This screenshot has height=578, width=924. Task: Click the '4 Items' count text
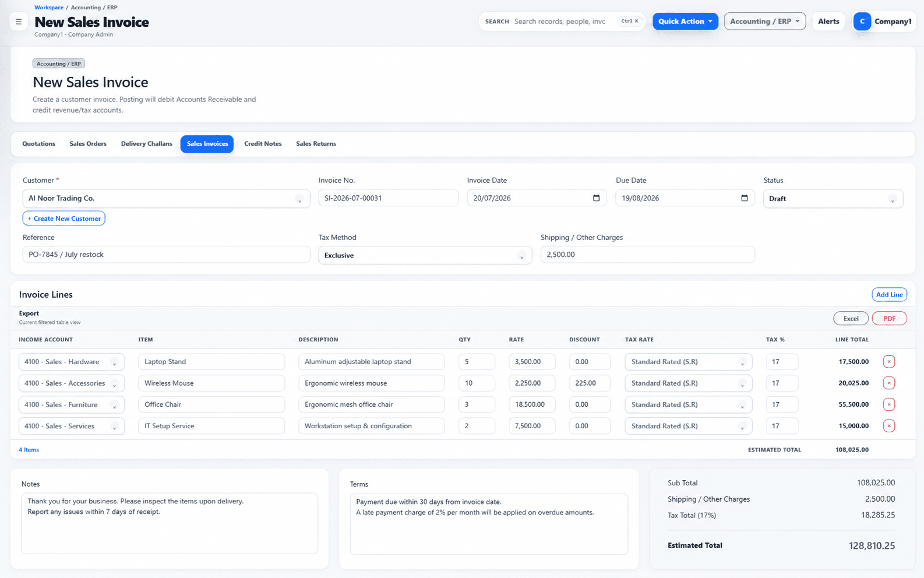point(29,450)
